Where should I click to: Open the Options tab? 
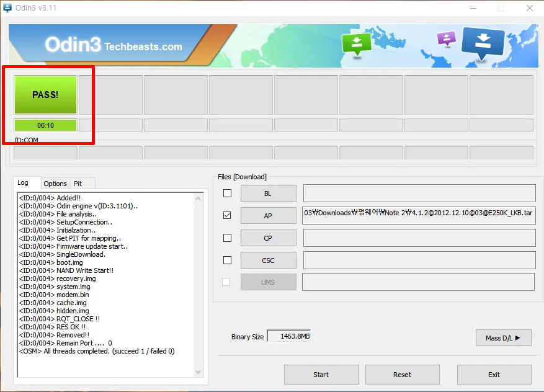(55, 184)
